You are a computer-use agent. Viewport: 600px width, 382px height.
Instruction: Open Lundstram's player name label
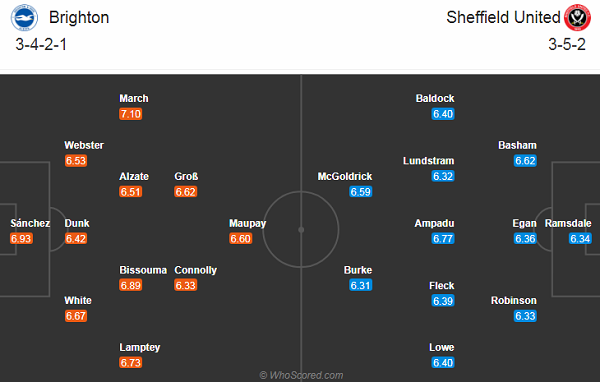[x=429, y=161]
